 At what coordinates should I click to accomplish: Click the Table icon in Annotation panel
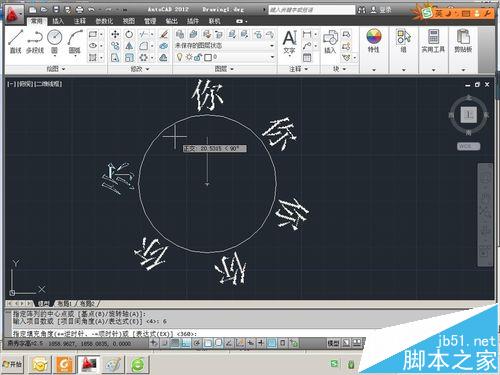coord(307,58)
